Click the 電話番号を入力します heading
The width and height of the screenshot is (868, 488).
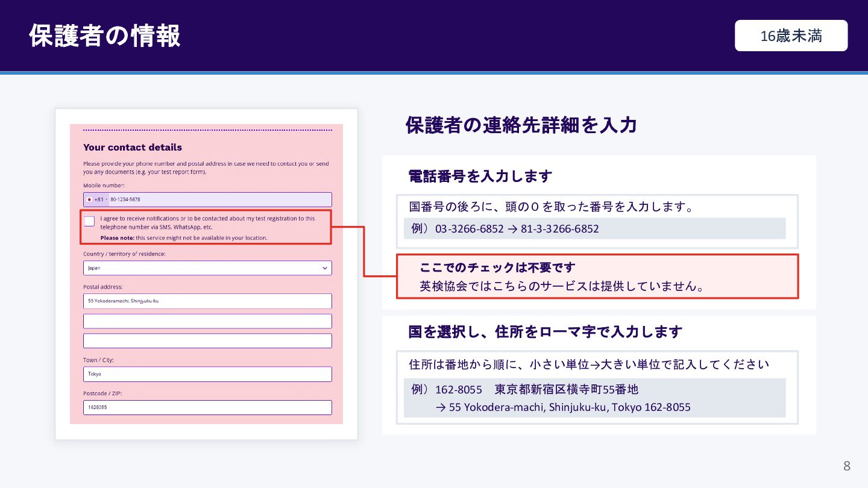click(x=480, y=177)
